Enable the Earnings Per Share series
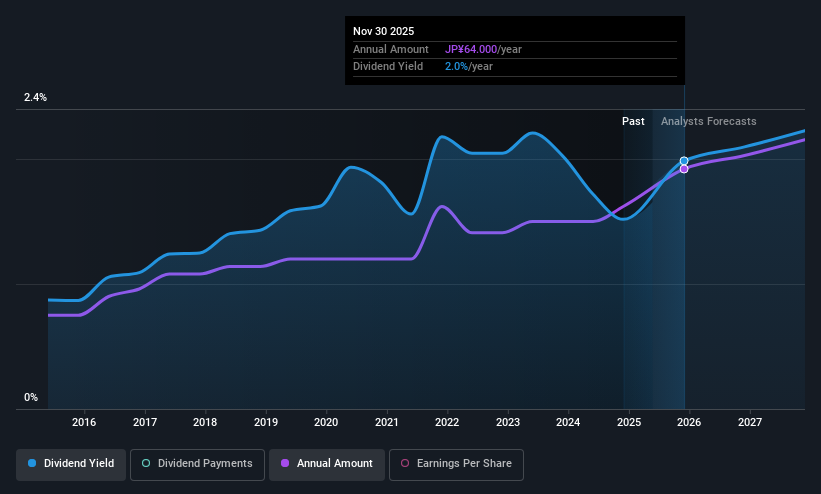The width and height of the screenshot is (821, 494). tap(456, 464)
